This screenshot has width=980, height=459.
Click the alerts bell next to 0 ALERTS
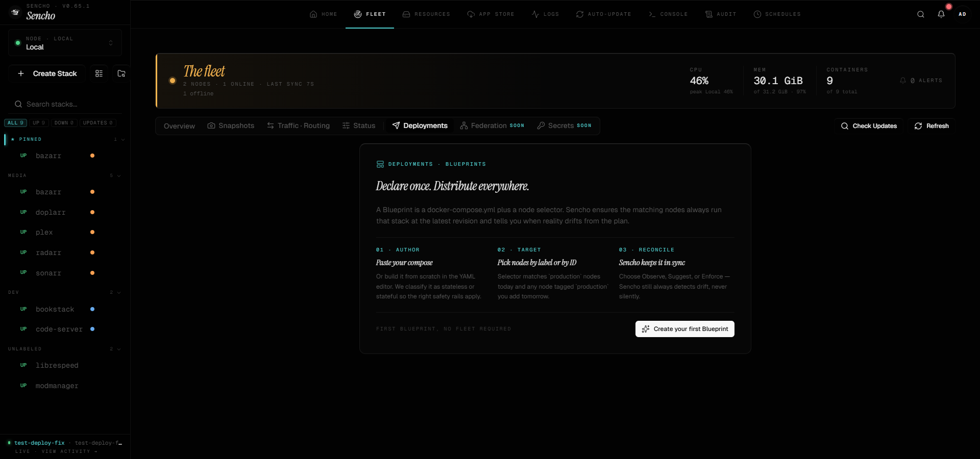903,81
